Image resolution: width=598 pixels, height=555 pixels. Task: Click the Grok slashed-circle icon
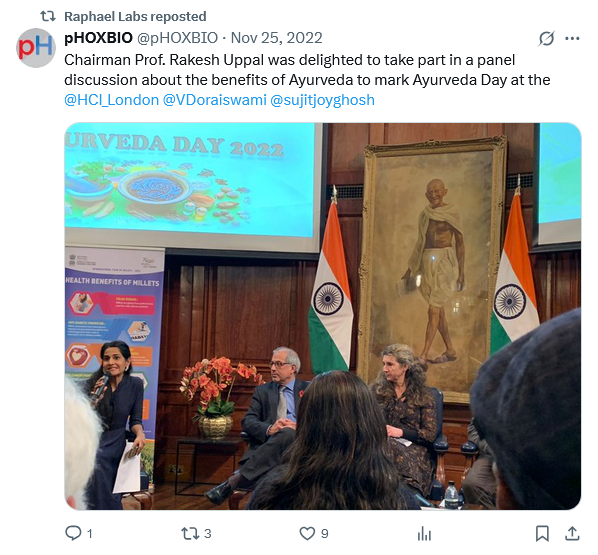click(547, 38)
